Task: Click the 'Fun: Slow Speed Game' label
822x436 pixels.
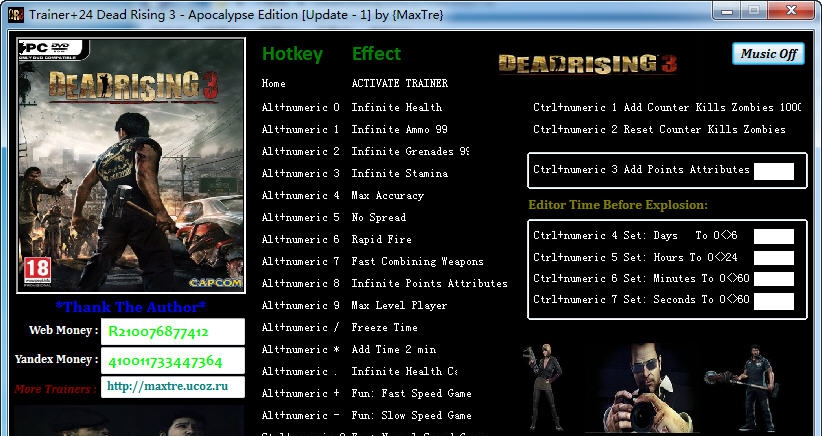Action: pos(411,416)
